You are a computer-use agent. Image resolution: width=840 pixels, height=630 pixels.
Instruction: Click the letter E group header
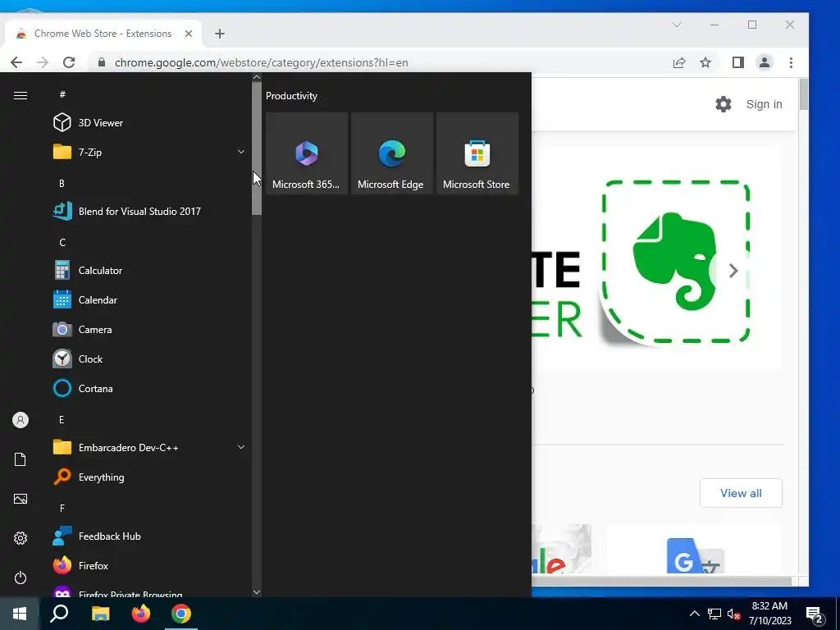[x=62, y=419]
